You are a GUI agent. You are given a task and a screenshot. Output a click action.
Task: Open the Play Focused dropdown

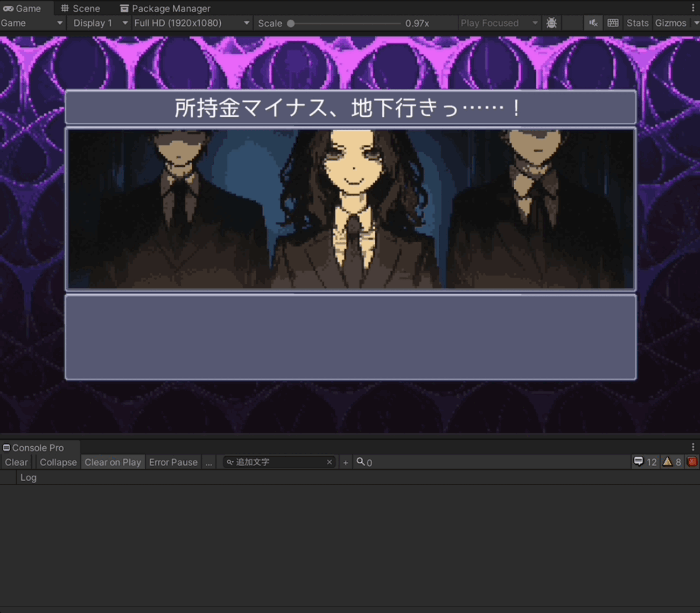coord(499,23)
